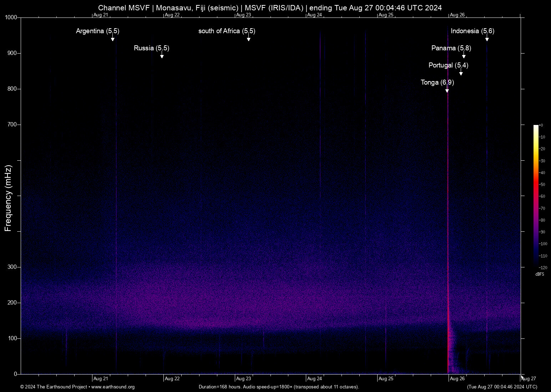
Task: Click the Duration=168 hours footer text
Action: (279, 387)
